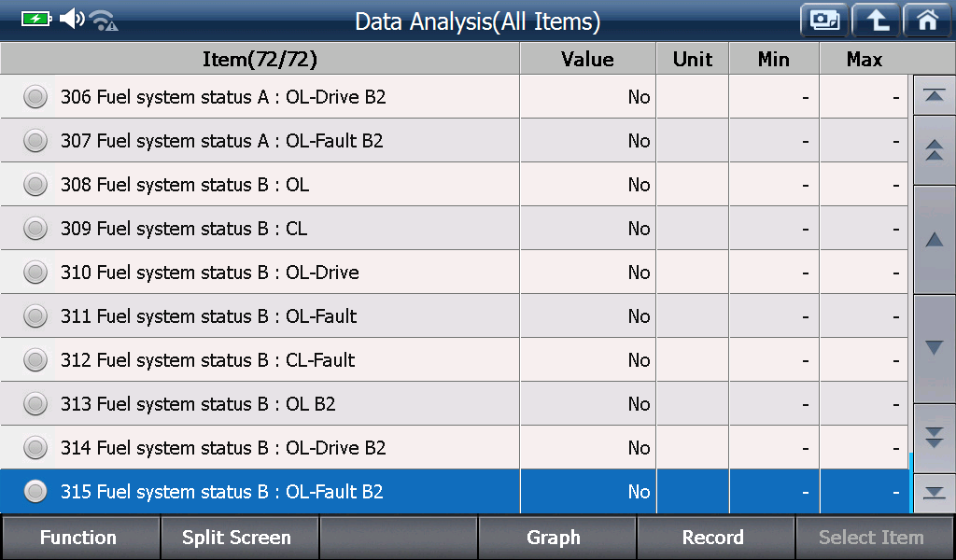Go back using the up-arrow icon
Image resolution: width=956 pixels, height=560 pixels.
[876, 21]
